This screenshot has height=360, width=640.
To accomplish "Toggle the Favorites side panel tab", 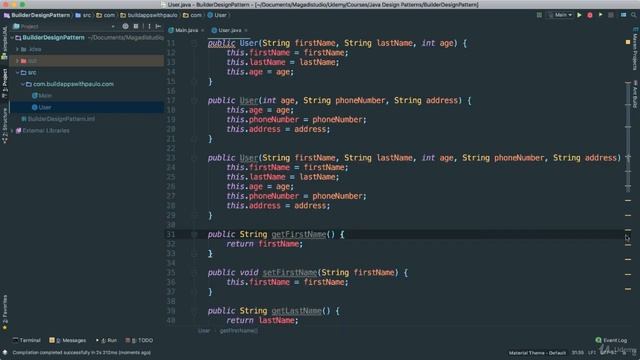I will pyautogui.click(x=4, y=313).
